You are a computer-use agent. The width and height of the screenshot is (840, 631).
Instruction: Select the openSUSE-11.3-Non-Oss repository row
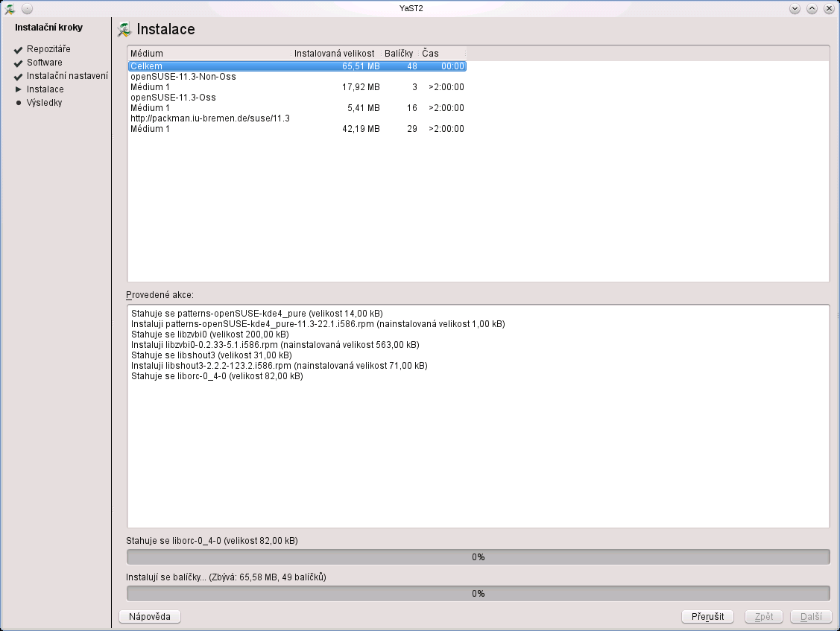click(297, 77)
